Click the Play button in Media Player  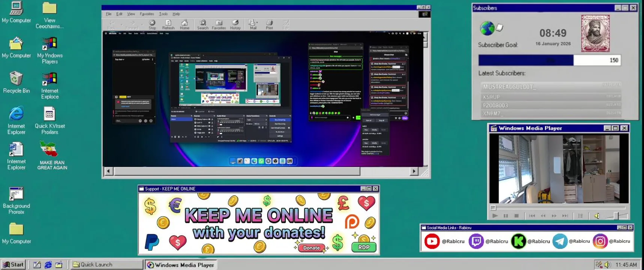(x=495, y=216)
